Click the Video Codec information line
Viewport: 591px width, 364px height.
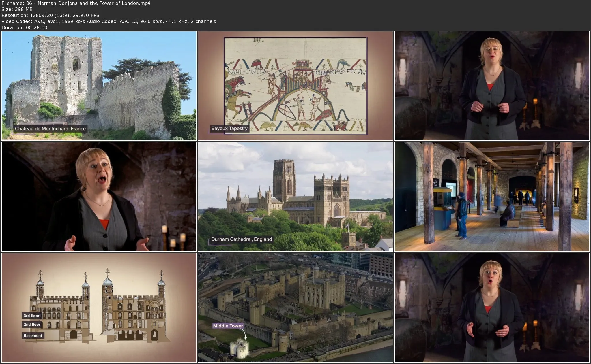[109, 21]
